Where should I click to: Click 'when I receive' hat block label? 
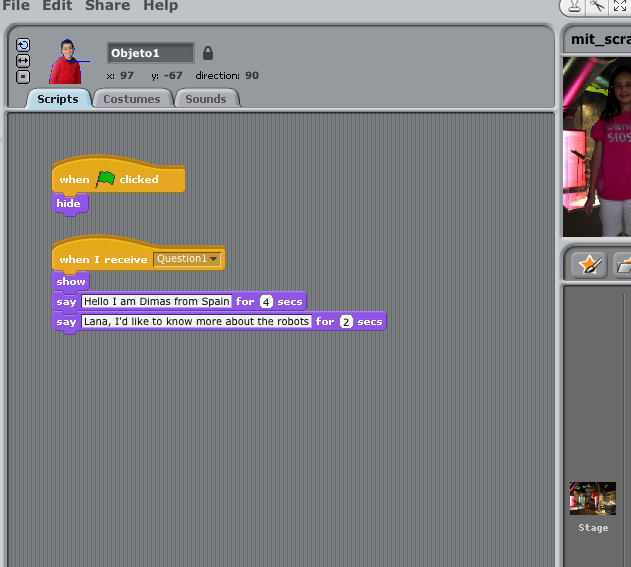point(103,260)
